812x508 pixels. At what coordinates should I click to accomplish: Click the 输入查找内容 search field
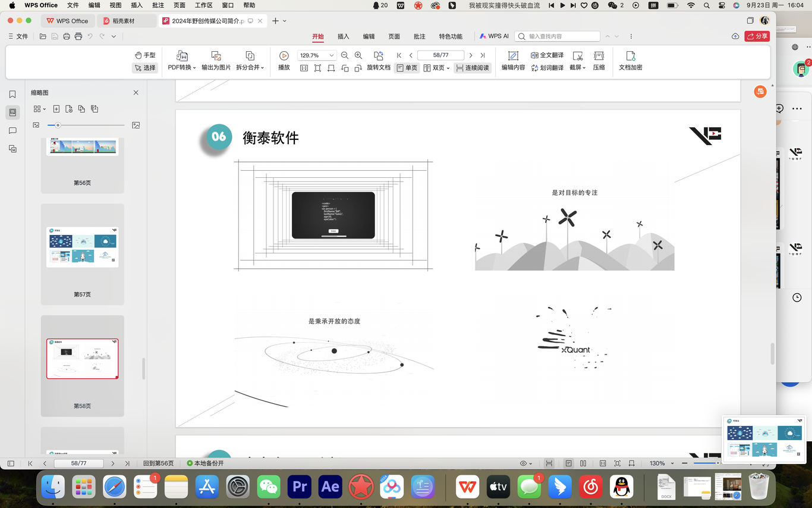(x=557, y=36)
